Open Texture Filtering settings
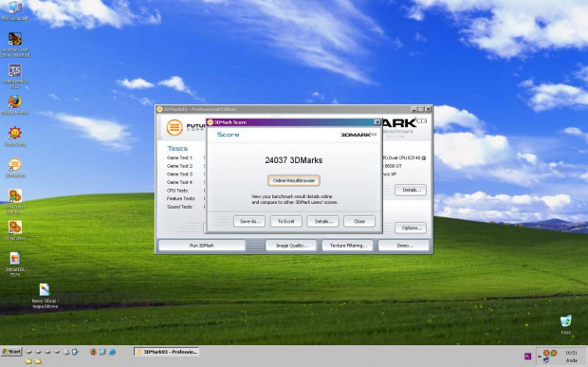 coord(348,246)
